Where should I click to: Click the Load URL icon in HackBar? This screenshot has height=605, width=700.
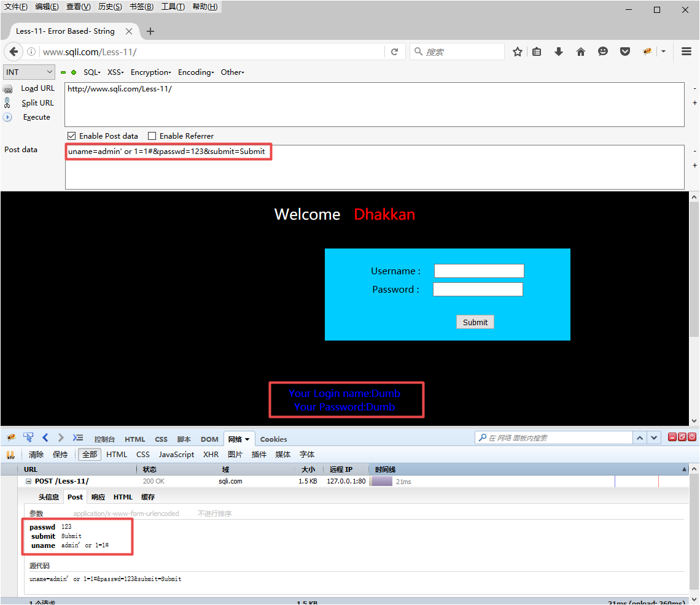pos(9,88)
